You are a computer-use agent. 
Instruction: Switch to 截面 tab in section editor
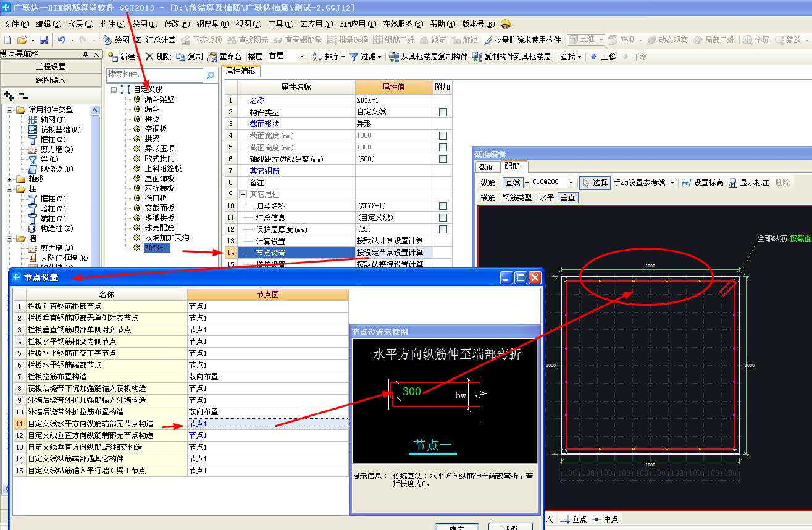[x=487, y=167]
